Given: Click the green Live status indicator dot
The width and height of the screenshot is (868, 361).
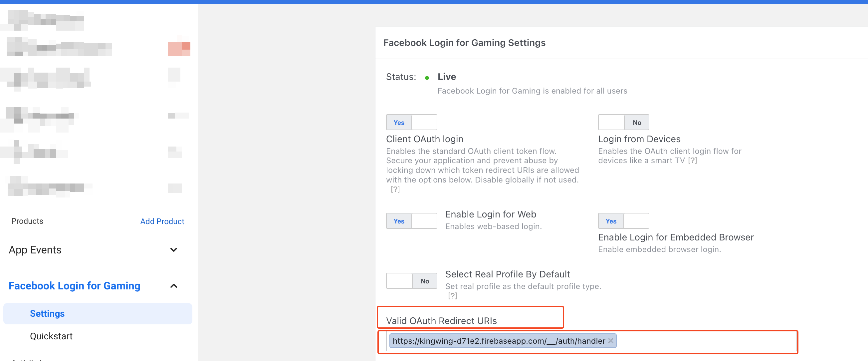Looking at the screenshot, I should point(427,78).
